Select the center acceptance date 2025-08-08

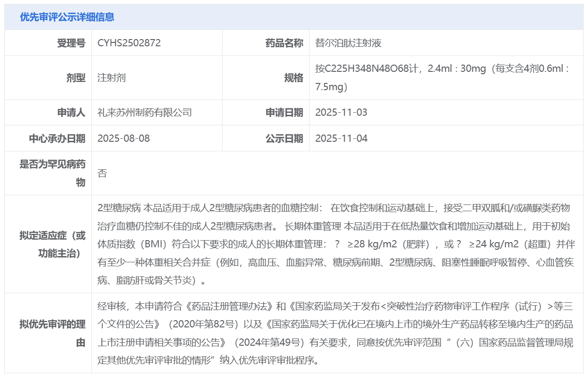(124, 138)
